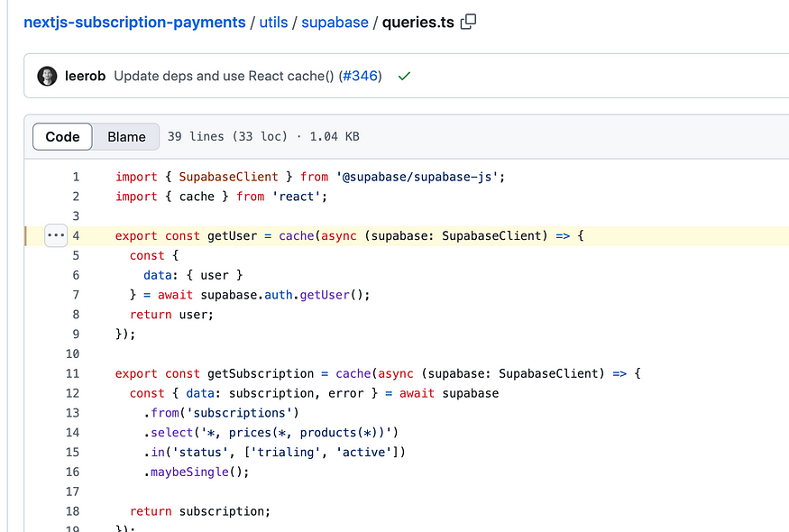
Task: Copy file path using copy icon
Action: point(468,22)
